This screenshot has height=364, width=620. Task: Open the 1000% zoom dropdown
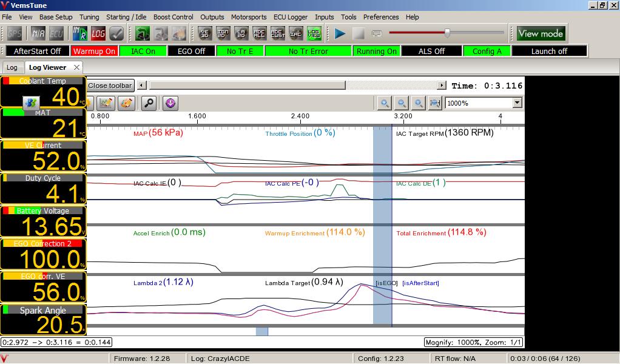point(517,103)
